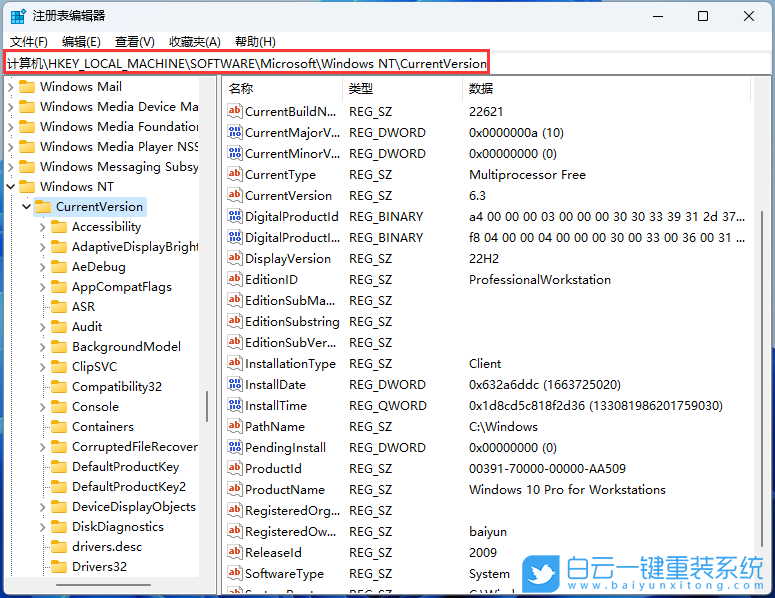The height and width of the screenshot is (598, 775).
Task: Click the EditionID string value icon
Action: 235,279
